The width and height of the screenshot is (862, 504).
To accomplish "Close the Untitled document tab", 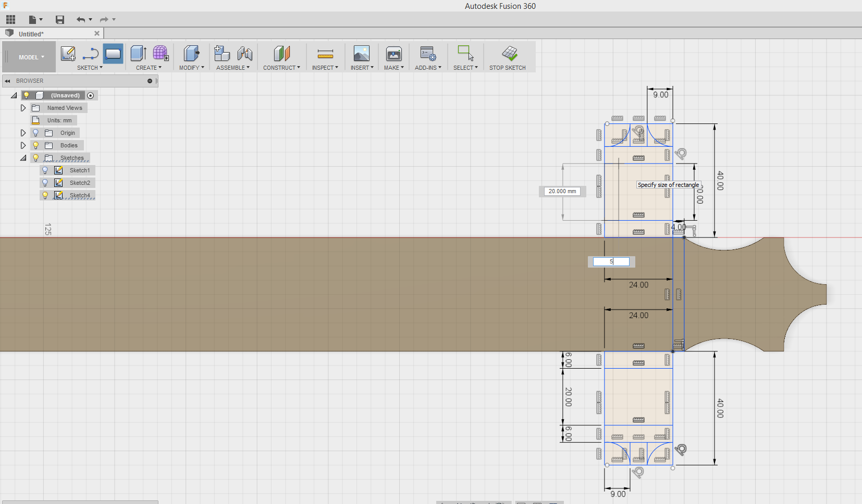I will 97,33.
